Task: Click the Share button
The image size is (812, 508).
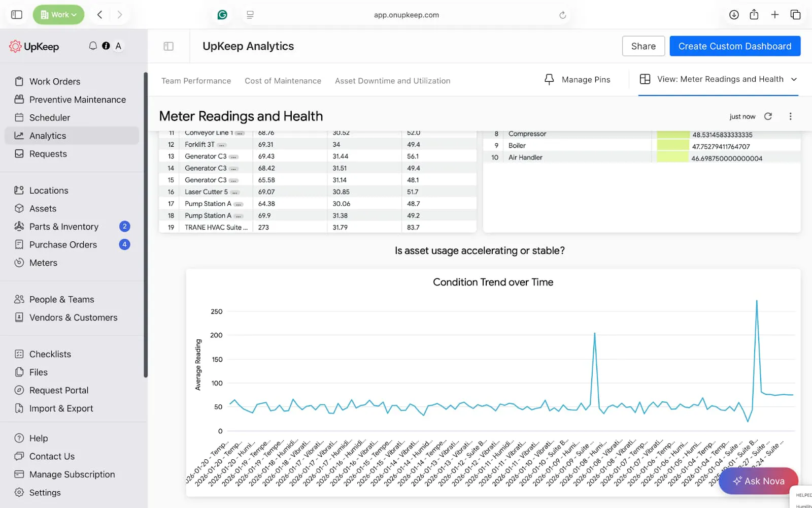Action: point(643,46)
